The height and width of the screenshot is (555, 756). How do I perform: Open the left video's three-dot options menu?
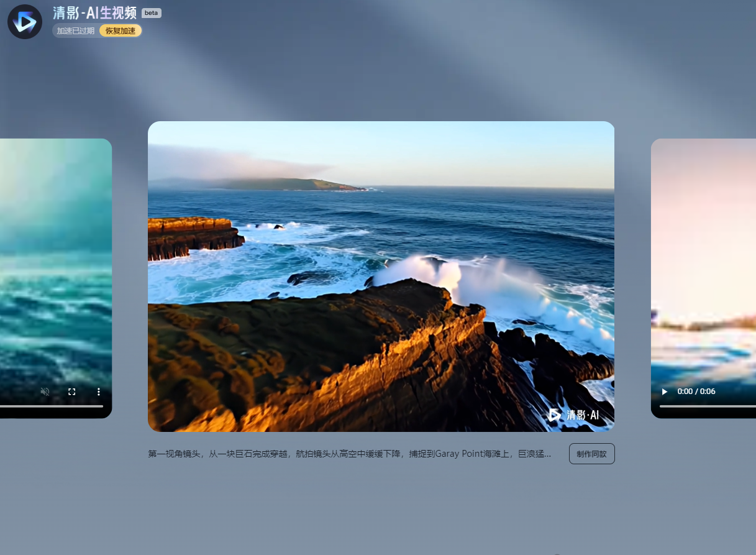pyautogui.click(x=98, y=392)
